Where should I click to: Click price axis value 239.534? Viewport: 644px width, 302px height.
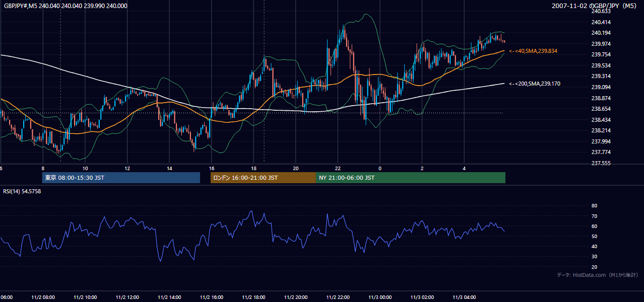click(600, 65)
